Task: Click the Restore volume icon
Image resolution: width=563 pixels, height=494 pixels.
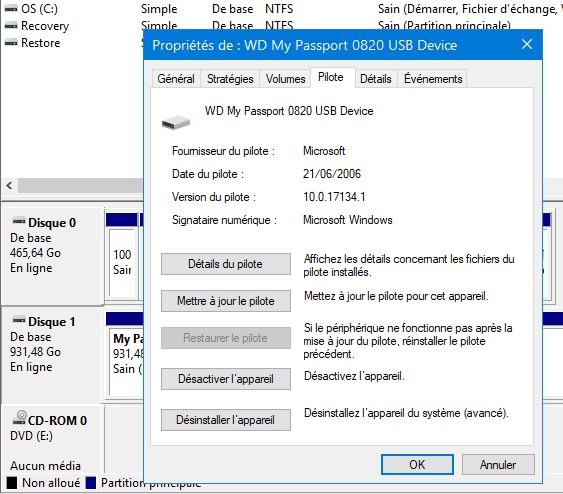Action: (11, 43)
